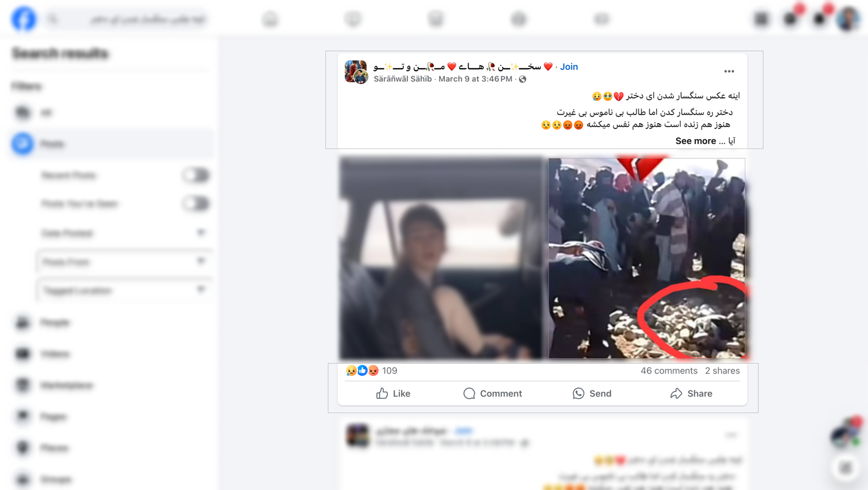Expand the Tagged Location filter dropdown

coord(124,291)
